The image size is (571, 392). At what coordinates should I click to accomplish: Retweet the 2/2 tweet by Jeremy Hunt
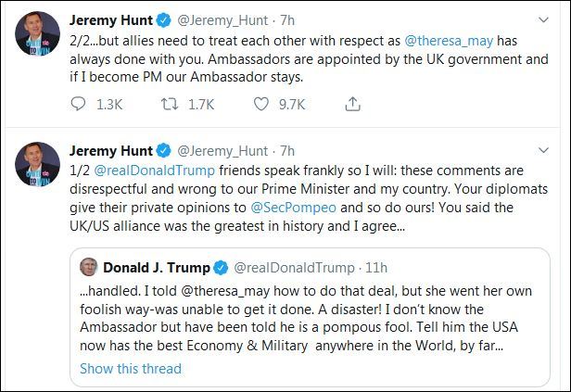(x=170, y=104)
